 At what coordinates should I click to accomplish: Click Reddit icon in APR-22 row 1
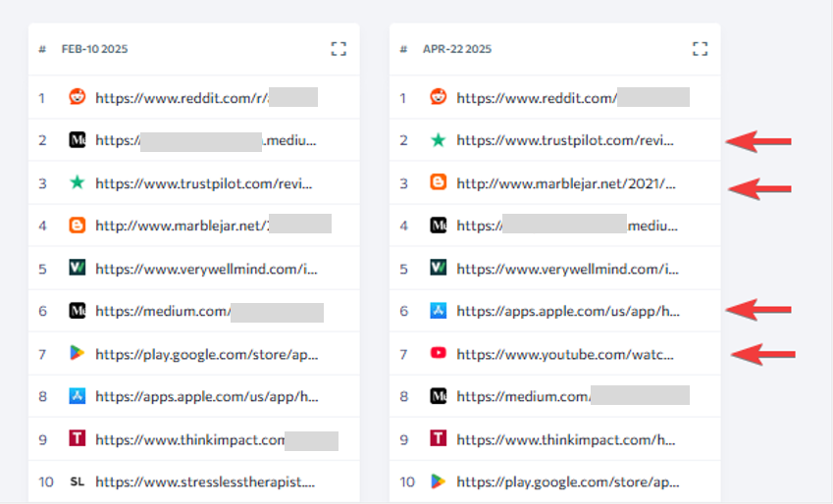[439, 97]
